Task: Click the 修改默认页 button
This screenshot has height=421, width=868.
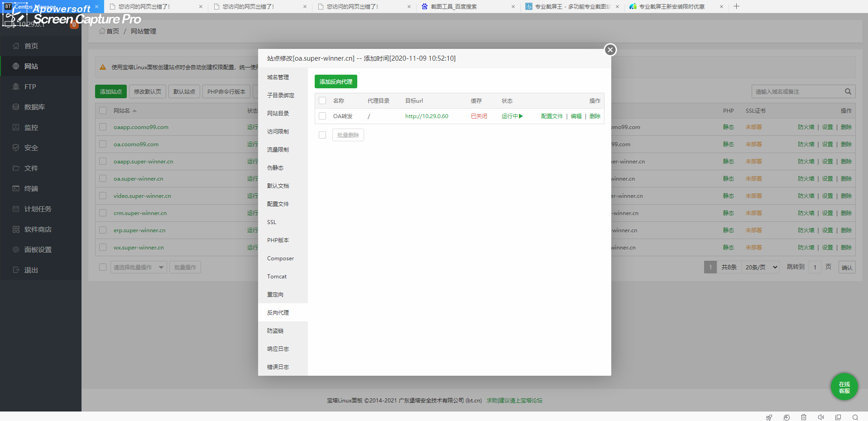Action: (148, 91)
